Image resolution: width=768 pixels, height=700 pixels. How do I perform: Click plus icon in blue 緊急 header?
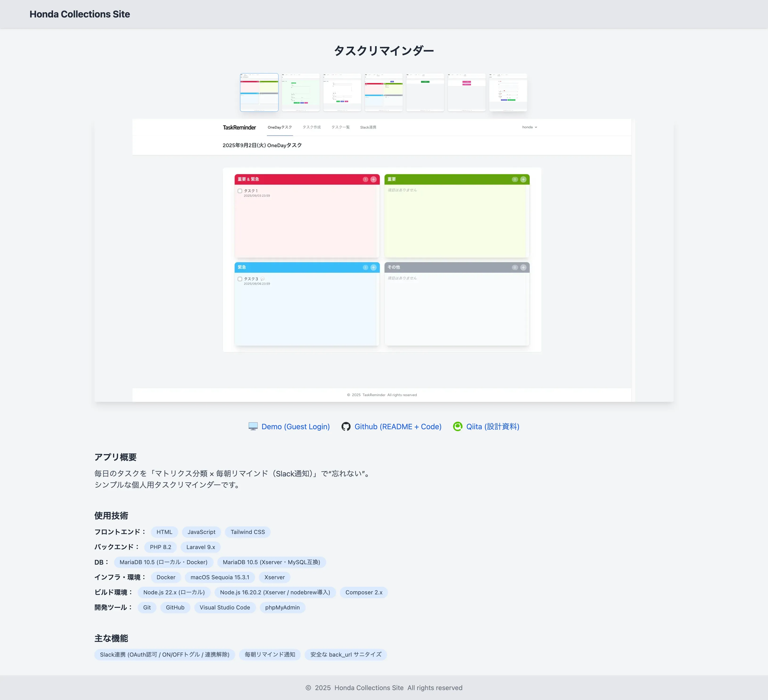tap(373, 267)
